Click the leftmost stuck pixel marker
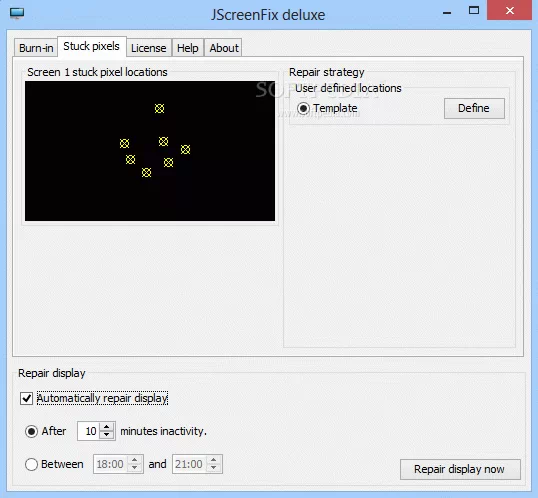538x498 pixels. click(125, 143)
